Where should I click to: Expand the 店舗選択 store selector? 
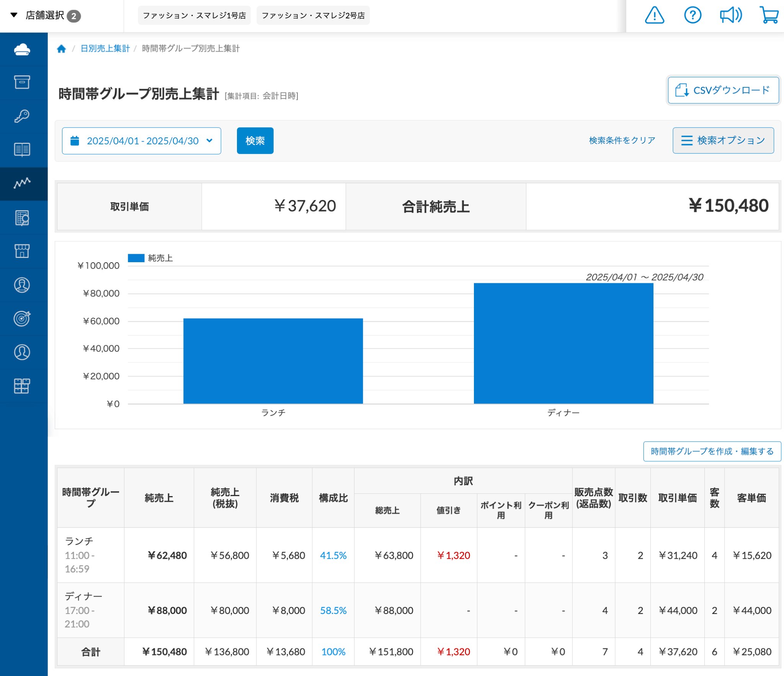tap(45, 16)
